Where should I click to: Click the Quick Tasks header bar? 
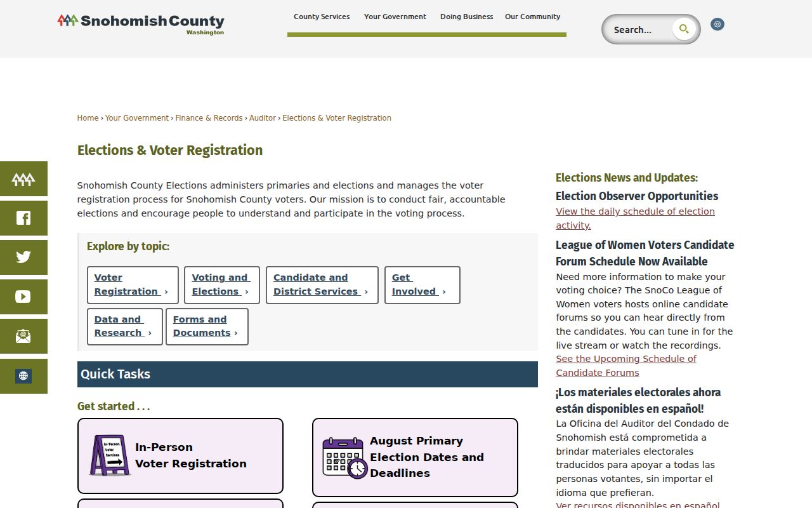click(308, 374)
